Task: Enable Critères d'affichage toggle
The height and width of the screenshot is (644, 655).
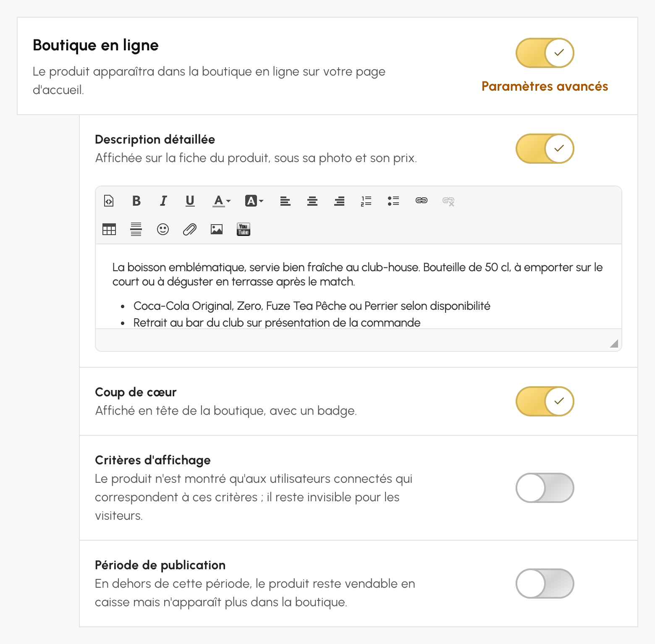Action: [x=545, y=488]
